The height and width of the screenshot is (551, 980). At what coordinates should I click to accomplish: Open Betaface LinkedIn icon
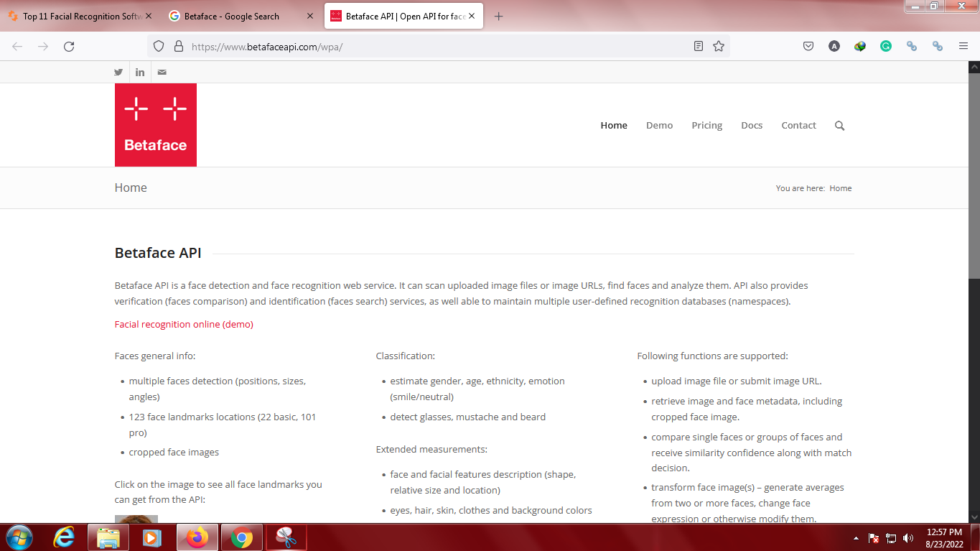click(x=140, y=72)
